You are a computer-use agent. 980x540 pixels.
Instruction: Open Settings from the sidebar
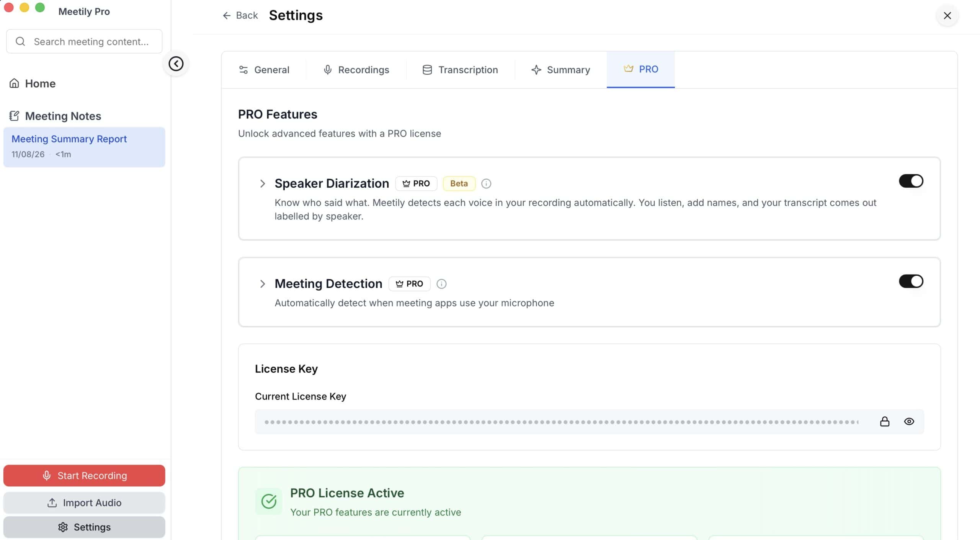[84, 527]
